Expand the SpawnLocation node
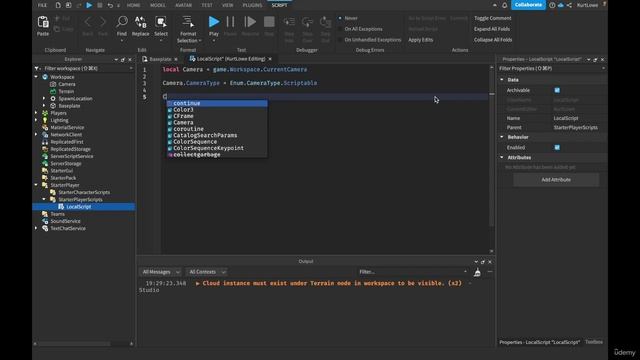Image resolution: width=640 pixels, height=360 pixels. (x=44, y=98)
